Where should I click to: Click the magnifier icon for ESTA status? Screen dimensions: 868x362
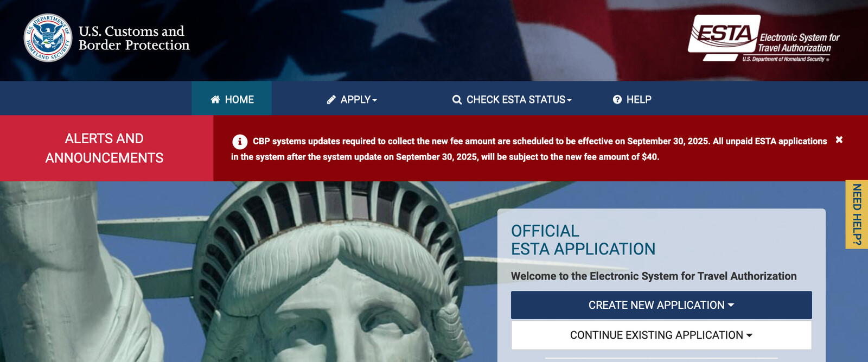pos(457,100)
